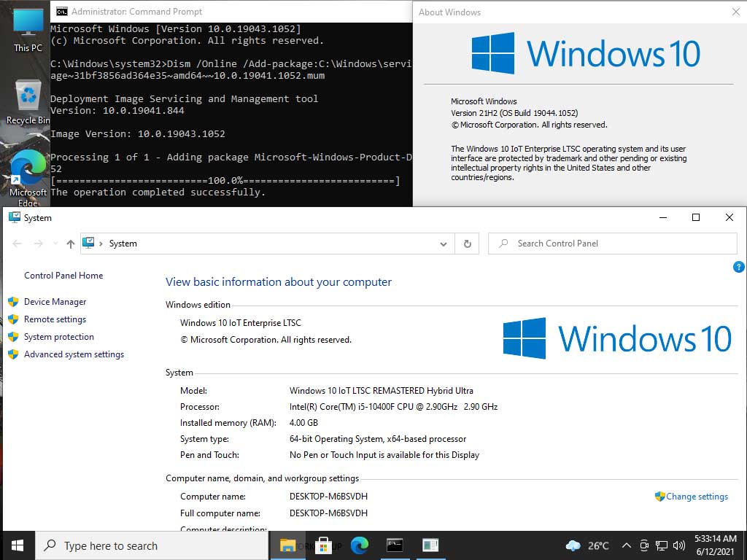This screenshot has width=747, height=560.
Task: Open weather 26°C tray widget
Action: 587,545
